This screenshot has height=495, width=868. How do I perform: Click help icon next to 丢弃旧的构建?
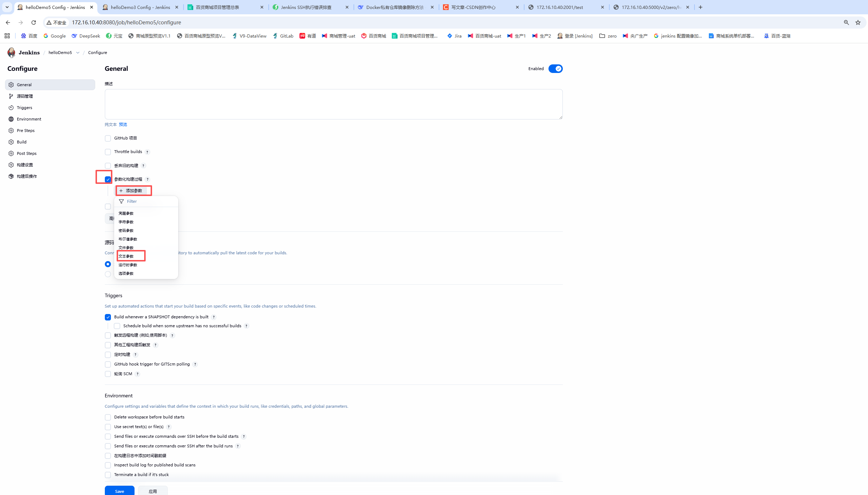click(143, 166)
